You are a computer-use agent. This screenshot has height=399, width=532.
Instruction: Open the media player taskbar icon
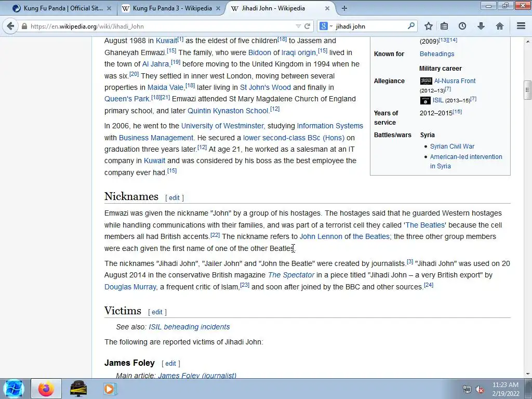(109, 389)
